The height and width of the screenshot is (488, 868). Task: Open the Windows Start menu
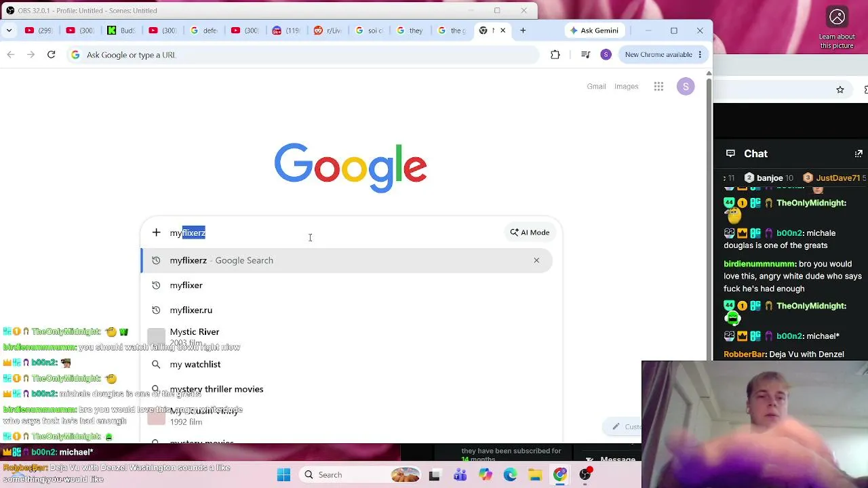pos(283,475)
